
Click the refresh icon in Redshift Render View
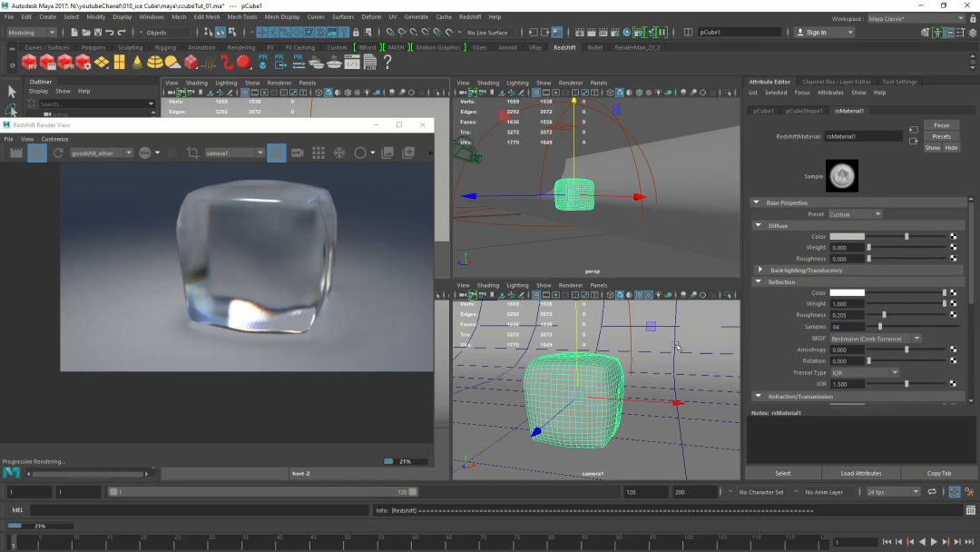click(59, 153)
